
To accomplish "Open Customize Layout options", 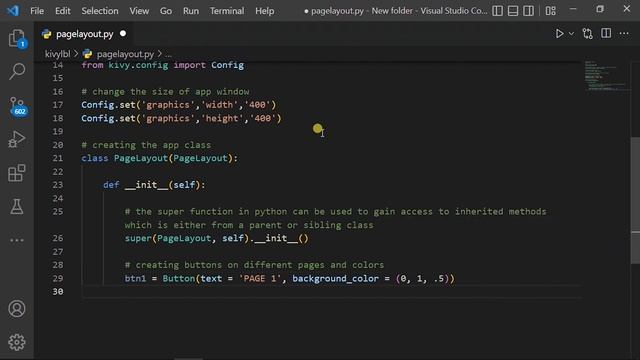I will [x=550, y=11].
